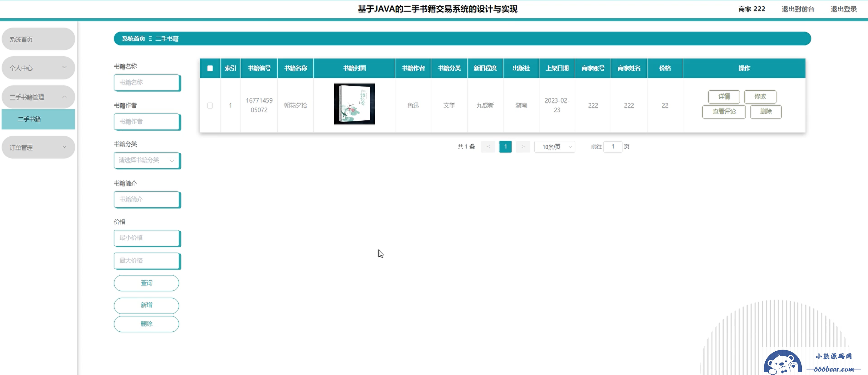Click the 共 1 条 total count

[x=466, y=146]
